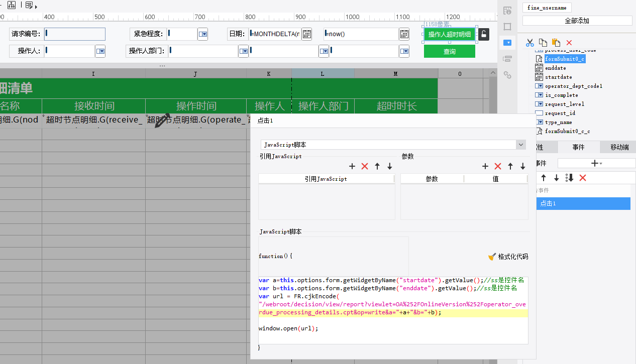Click the green 查询 button
The height and width of the screenshot is (364, 636).
tap(450, 51)
